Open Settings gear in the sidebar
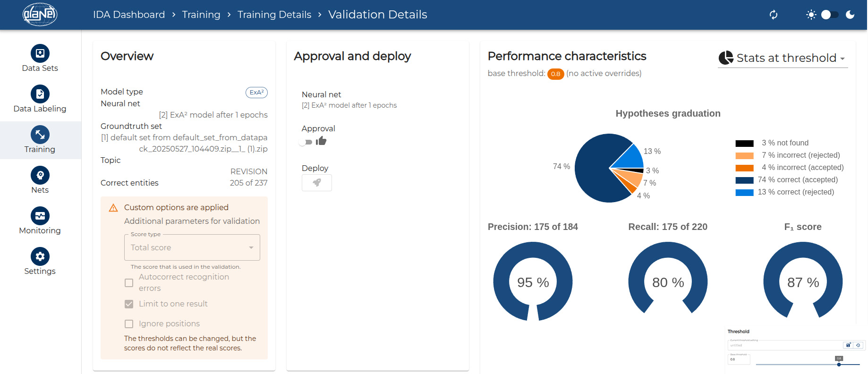 point(40,257)
